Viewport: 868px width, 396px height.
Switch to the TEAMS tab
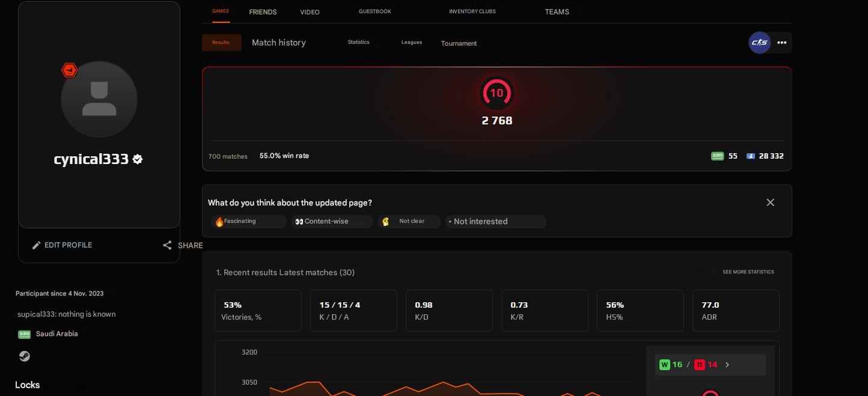(x=556, y=11)
